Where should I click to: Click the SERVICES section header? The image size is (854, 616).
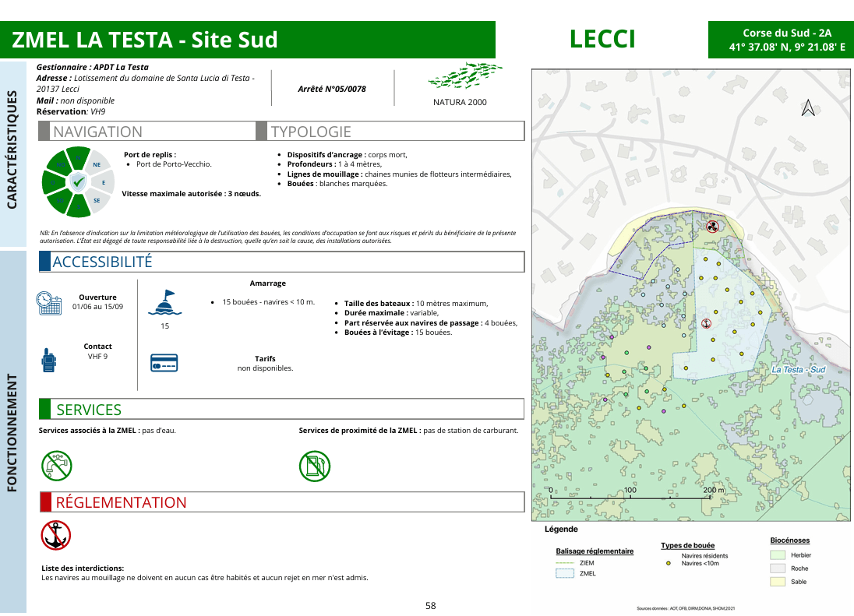click(x=281, y=409)
